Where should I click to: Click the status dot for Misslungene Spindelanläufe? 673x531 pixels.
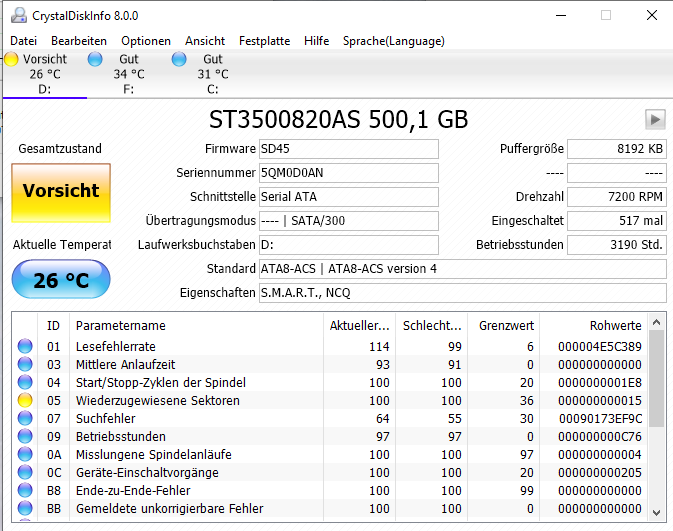(x=25, y=454)
